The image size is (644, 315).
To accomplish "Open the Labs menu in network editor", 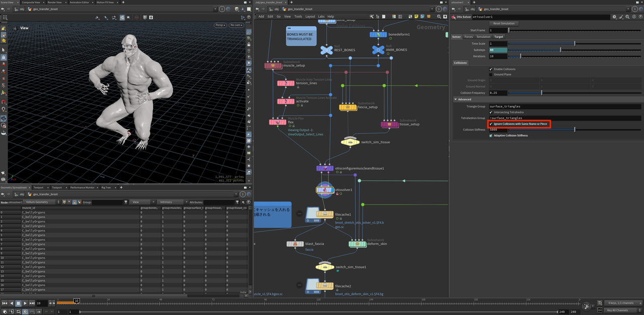I will (320, 17).
